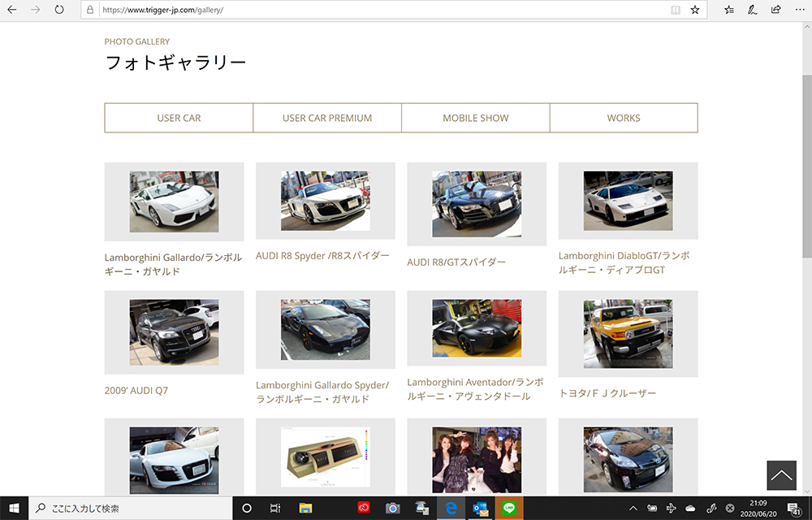
Task: Click the Lamborghini Gallardo/ランボルギーニ・ガヤルド link
Action: tap(173, 264)
